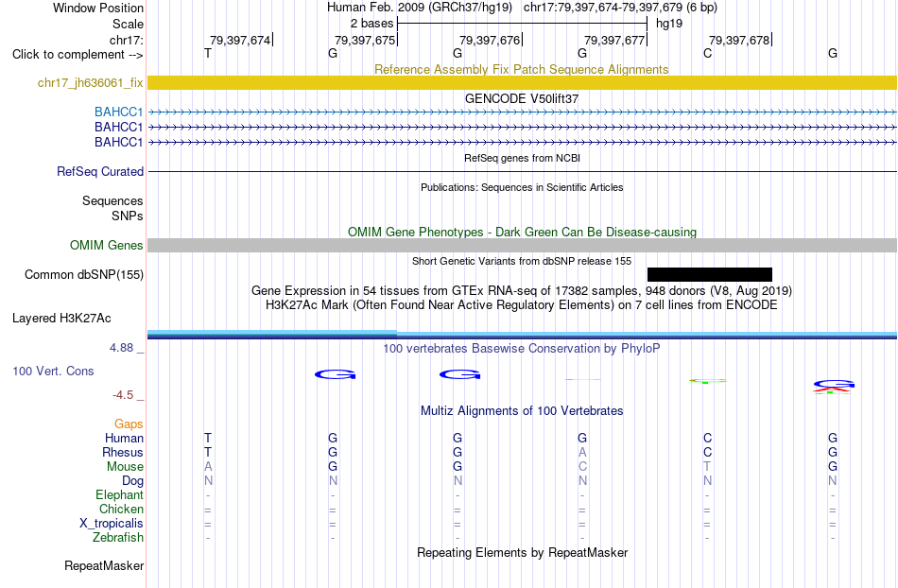Click the chr17_jh636061_fix track label

(x=90, y=83)
